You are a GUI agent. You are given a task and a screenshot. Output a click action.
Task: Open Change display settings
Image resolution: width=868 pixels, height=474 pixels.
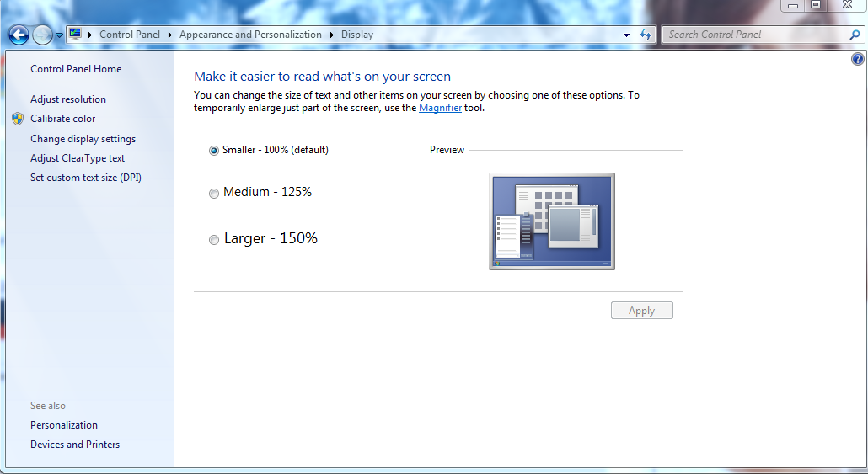click(83, 139)
